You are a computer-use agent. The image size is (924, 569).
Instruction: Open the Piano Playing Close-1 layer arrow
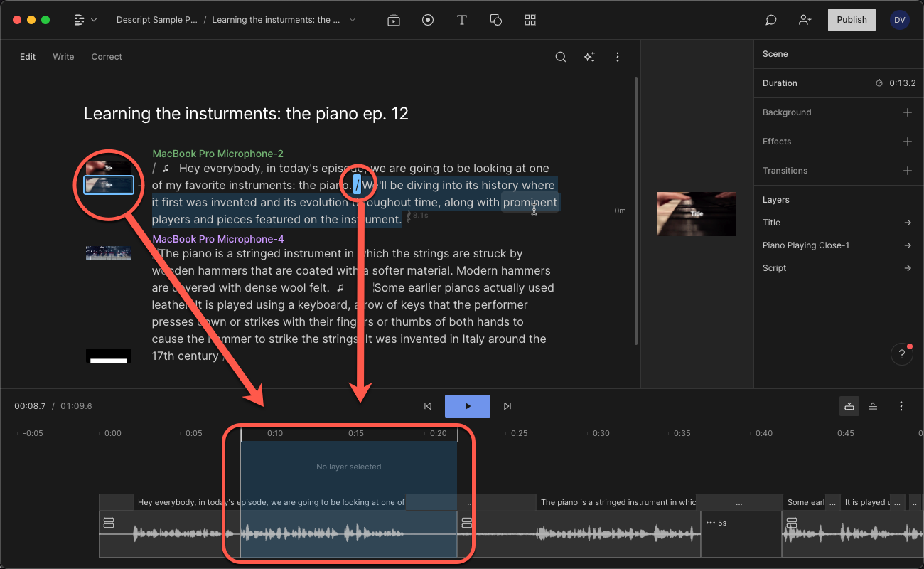(x=908, y=245)
